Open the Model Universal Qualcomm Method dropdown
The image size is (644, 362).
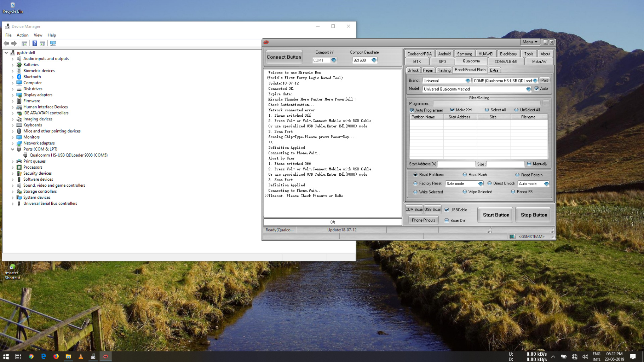tap(528, 89)
